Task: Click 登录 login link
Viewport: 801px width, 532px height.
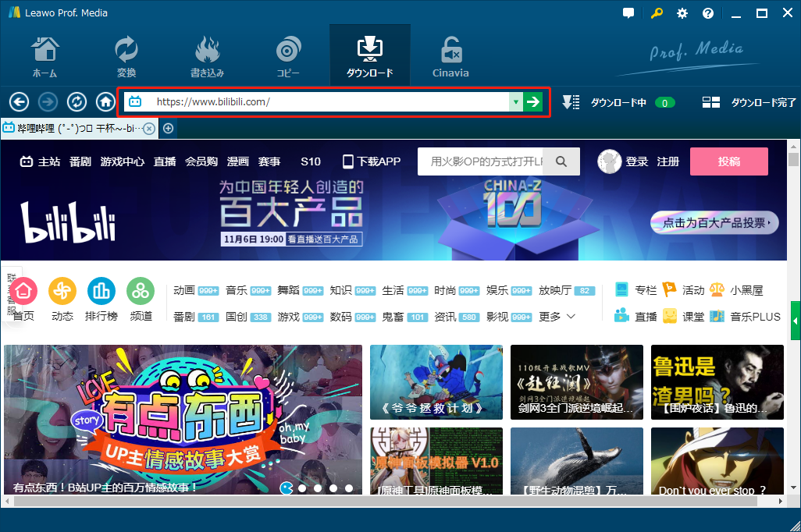Action: 636,161
